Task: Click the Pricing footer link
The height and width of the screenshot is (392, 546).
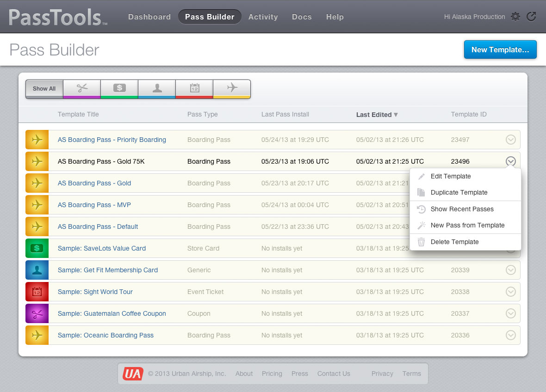Action: tap(272, 374)
